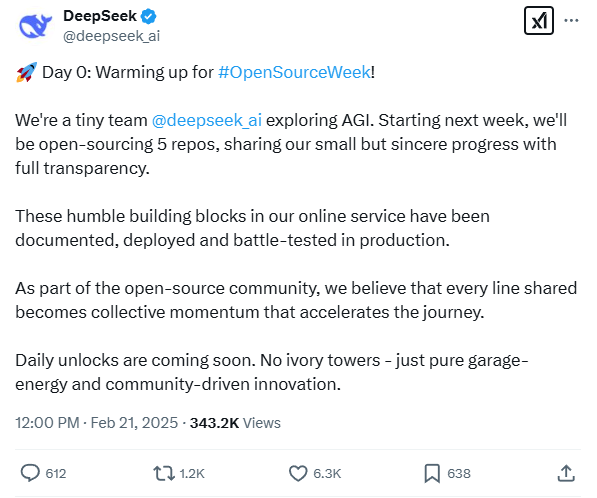Screen dimensions: 597x498
Task: Open the three-dot more options menu
Action: click(571, 20)
